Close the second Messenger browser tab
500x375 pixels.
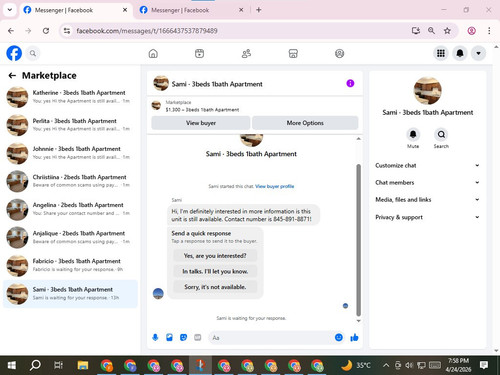tap(241, 10)
